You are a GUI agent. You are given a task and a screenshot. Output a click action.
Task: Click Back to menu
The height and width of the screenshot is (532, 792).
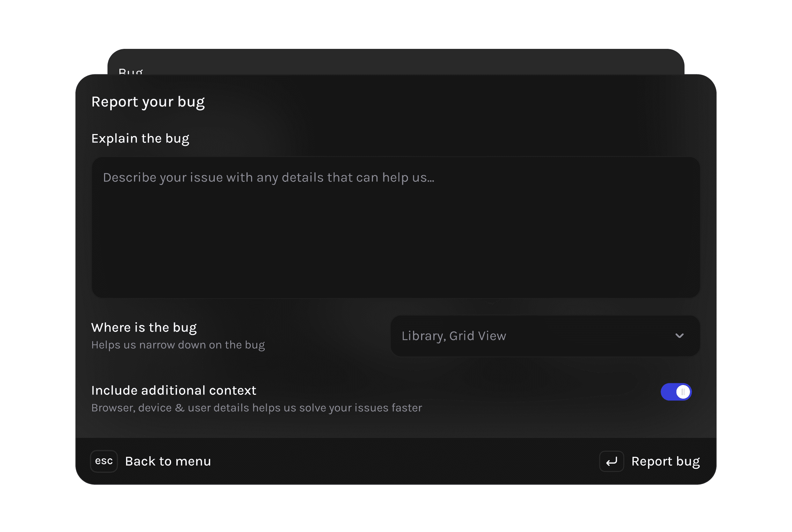pyautogui.click(x=168, y=461)
